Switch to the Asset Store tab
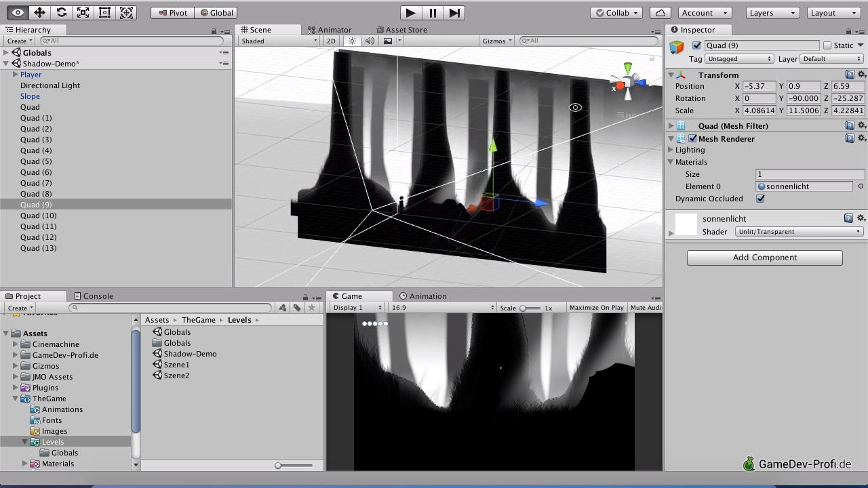The height and width of the screenshot is (488, 868). point(401,30)
